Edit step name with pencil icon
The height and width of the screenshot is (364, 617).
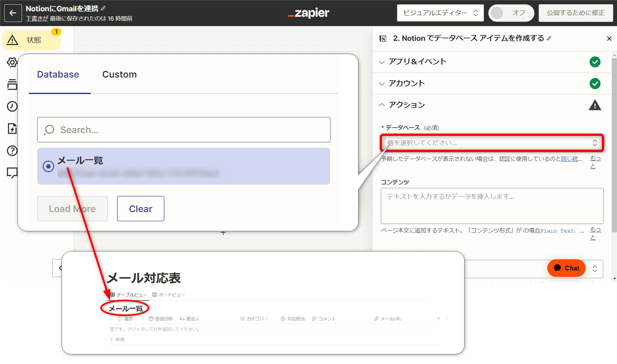pos(549,39)
